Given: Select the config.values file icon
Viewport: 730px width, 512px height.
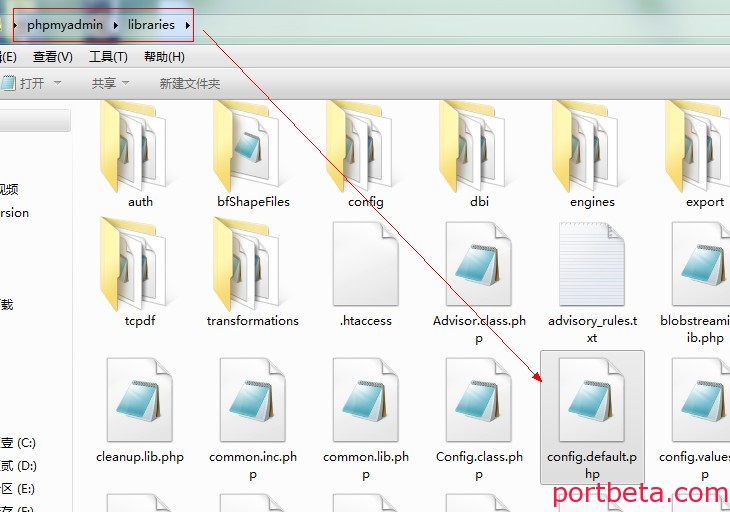Looking at the screenshot, I should pyautogui.click(x=701, y=400).
